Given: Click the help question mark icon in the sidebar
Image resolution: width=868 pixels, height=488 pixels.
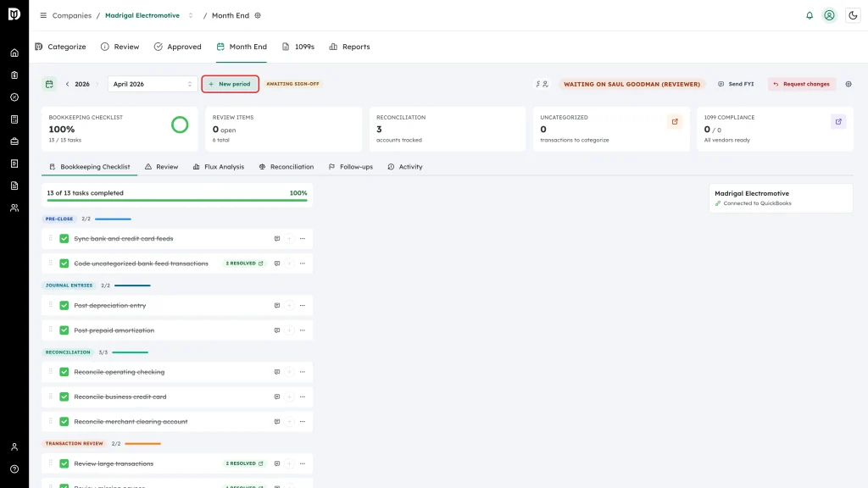Looking at the screenshot, I should tap(14, 469).
